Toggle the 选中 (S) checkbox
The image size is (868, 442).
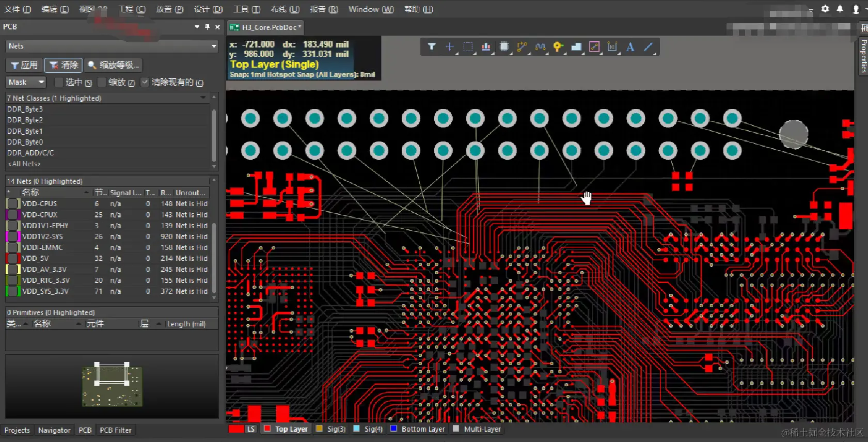point(59,82)
